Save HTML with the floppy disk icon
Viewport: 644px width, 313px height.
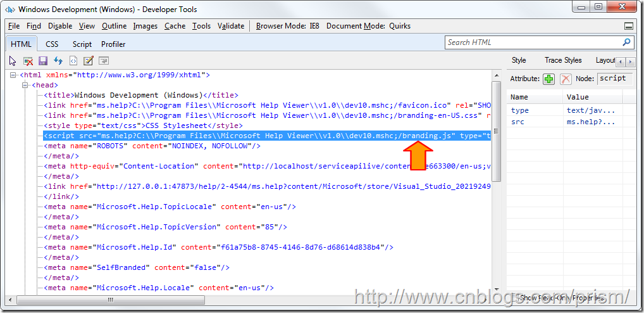click(43, 61)
